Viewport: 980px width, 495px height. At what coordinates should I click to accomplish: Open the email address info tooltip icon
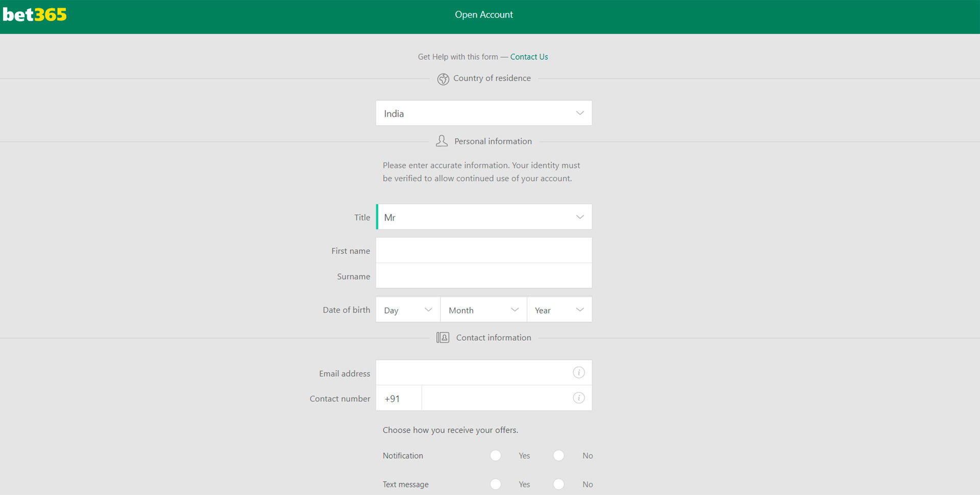pyautogui.click(x=578, y=372)
